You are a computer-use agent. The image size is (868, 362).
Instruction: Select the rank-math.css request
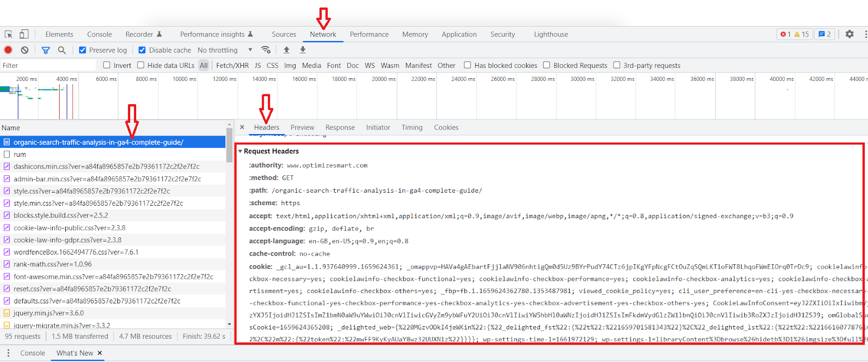[53, 264]
